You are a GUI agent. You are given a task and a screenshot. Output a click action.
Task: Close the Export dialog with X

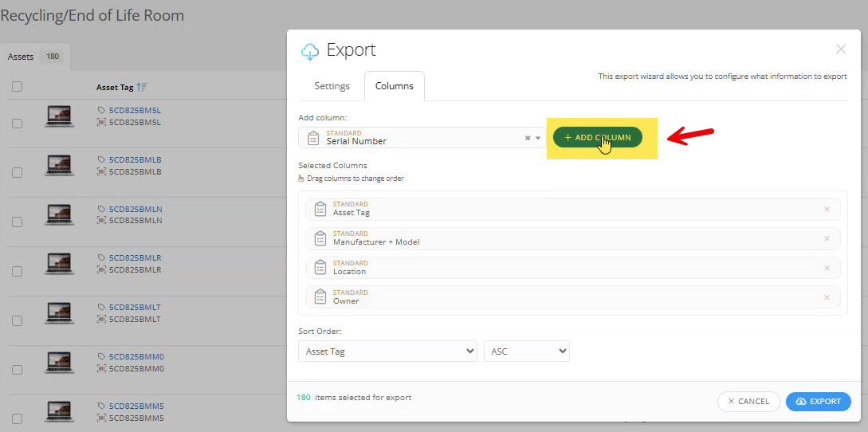(x=840, y=49)
